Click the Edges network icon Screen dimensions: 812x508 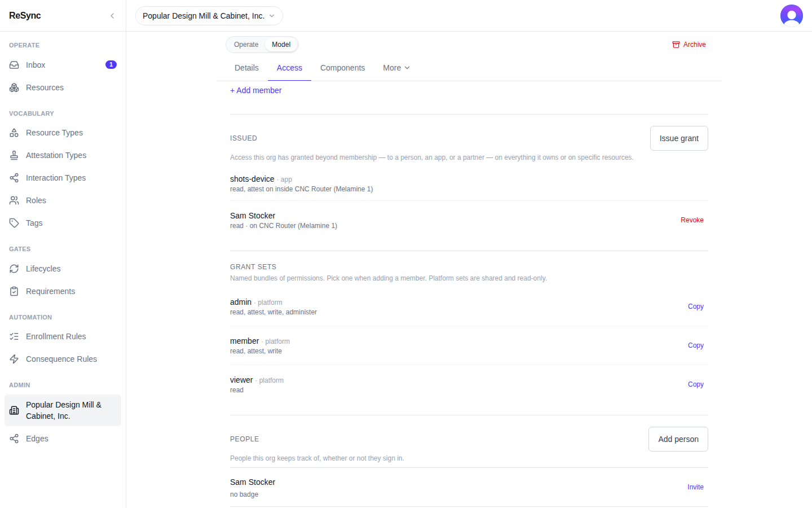point(14,439)
